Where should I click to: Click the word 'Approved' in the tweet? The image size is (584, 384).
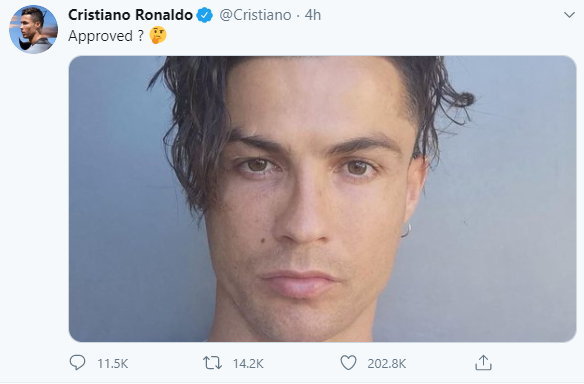point(101,37)
